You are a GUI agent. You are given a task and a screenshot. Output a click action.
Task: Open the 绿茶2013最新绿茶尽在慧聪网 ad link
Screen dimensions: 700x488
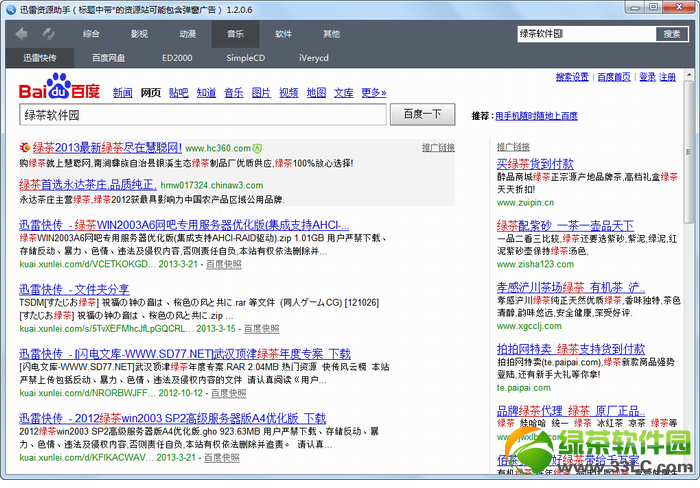tap(107, 148)
